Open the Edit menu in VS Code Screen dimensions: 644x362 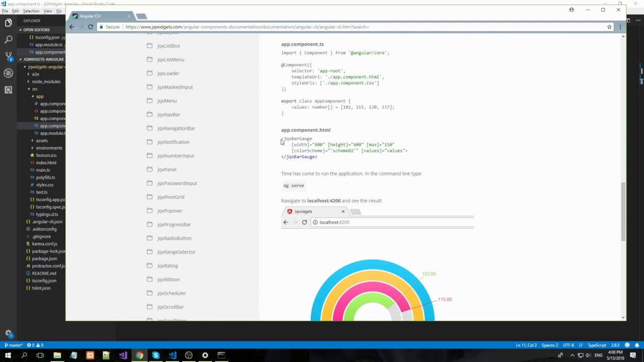16,11
